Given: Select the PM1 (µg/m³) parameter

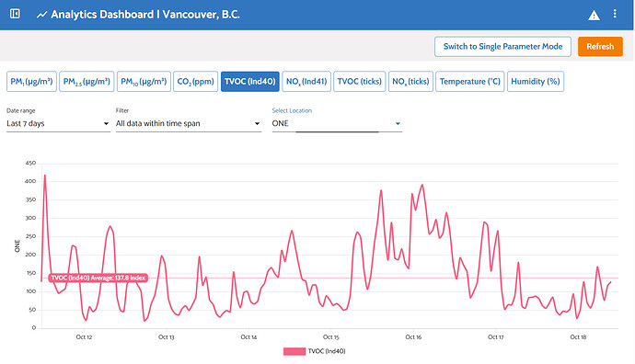Looking at the screenshot, I should (x=31, y=82).
